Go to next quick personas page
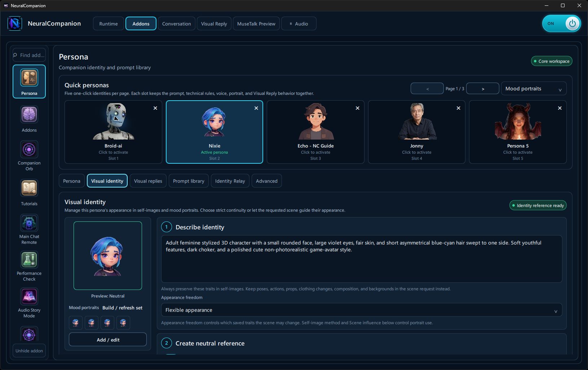This screenshot has height=370, width=588. click(483, 89)
